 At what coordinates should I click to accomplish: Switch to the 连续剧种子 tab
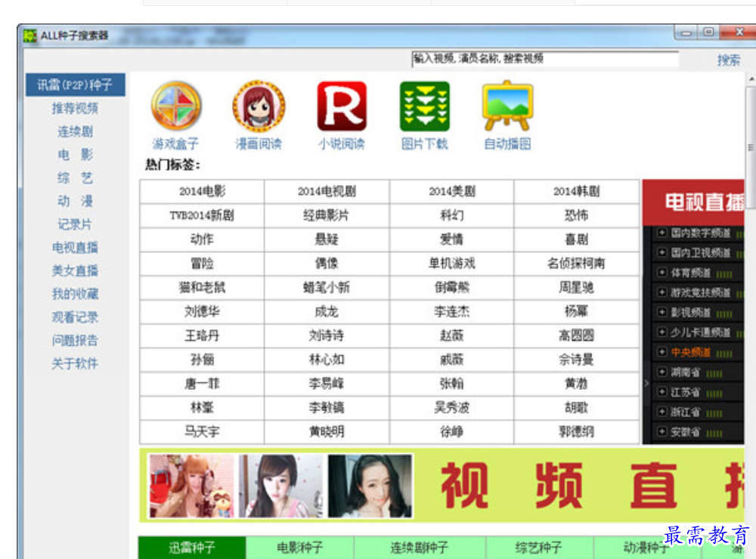point(420,548)
